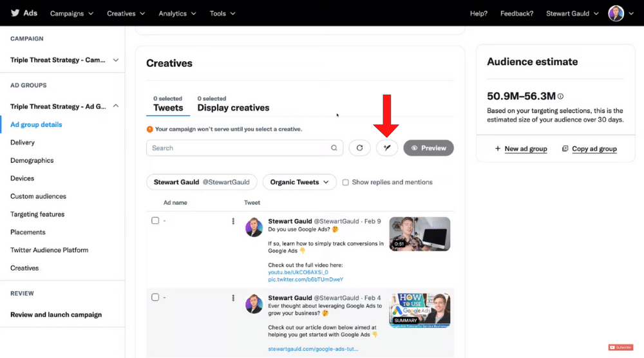Image resolution: width=644 pixels, height=358 pixels.
Task: Open Twitter Audience Platform section
Action: [50, 250]
